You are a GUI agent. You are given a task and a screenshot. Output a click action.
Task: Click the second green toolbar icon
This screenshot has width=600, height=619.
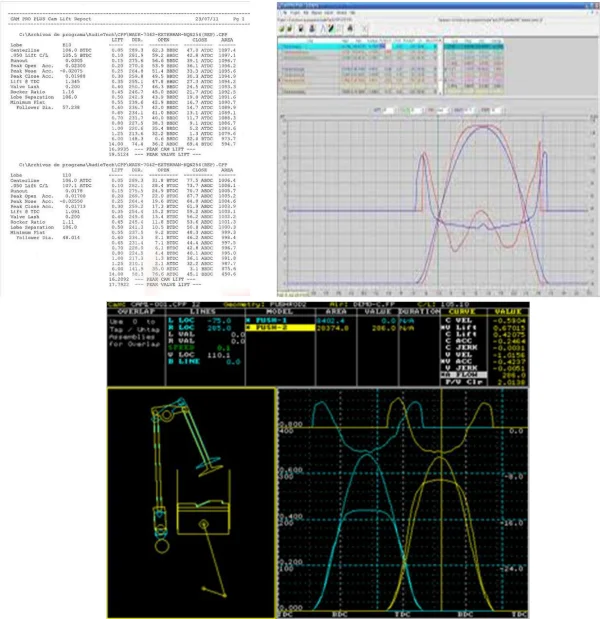pos(289,29)
